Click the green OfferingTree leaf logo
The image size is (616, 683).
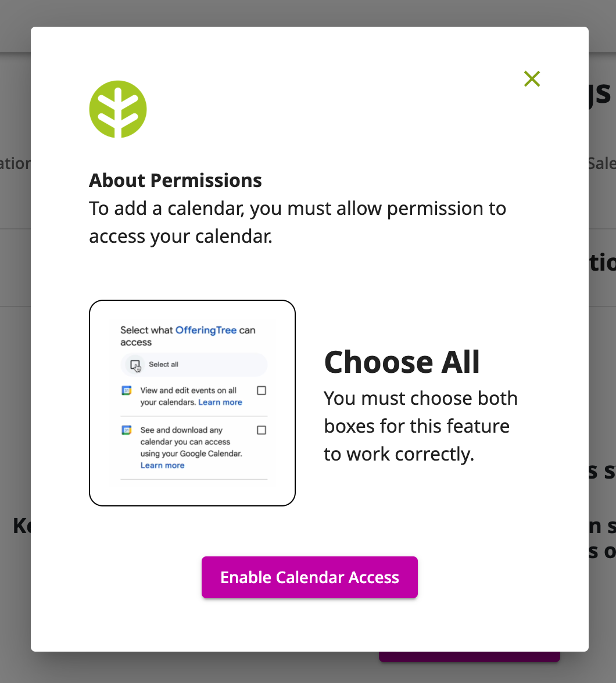(118, 109)
